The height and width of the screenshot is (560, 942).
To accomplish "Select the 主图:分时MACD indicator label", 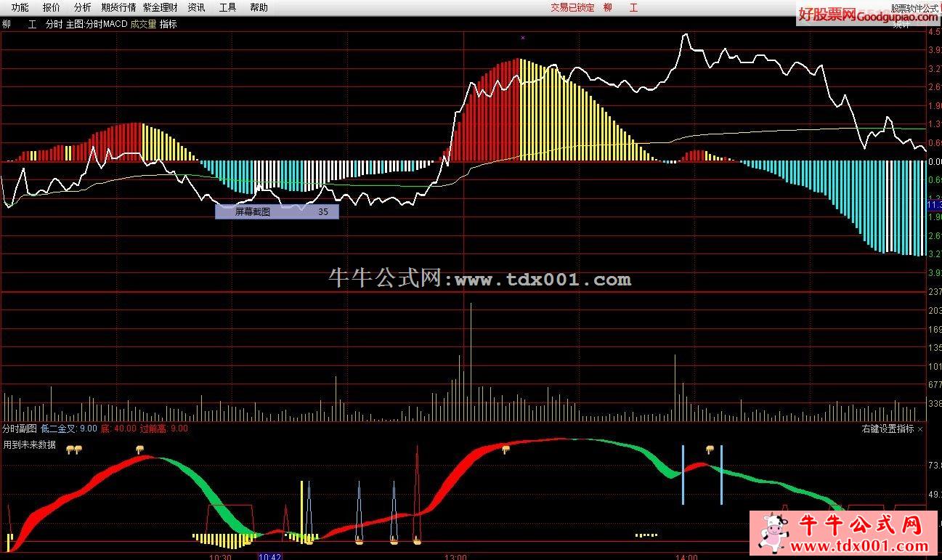I will (x=97, y=24).
